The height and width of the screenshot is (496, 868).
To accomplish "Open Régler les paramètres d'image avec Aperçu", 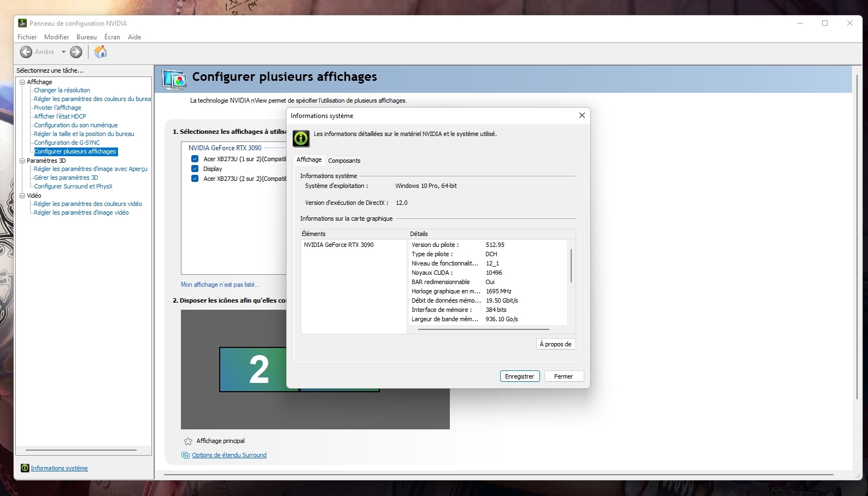I will pyautogui.click(x=91, y=169).
